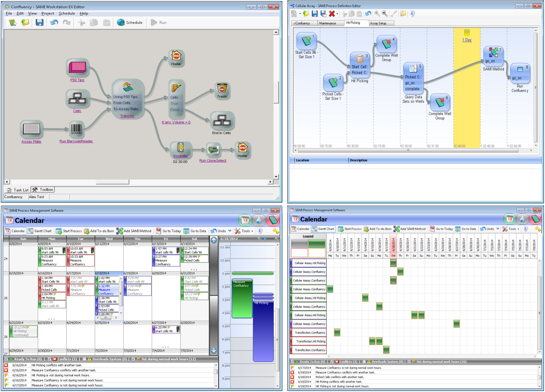
Task: Select the Run Confluency node numbered 8
Action: 520,73
